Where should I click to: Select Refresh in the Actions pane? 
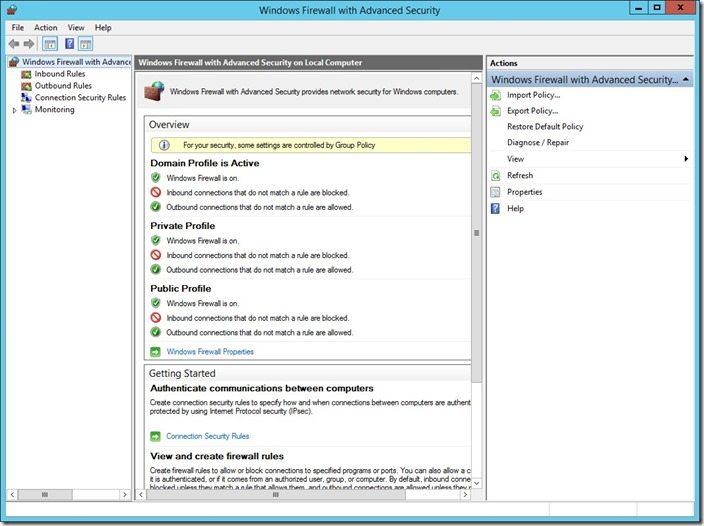(x=520, y=175)
